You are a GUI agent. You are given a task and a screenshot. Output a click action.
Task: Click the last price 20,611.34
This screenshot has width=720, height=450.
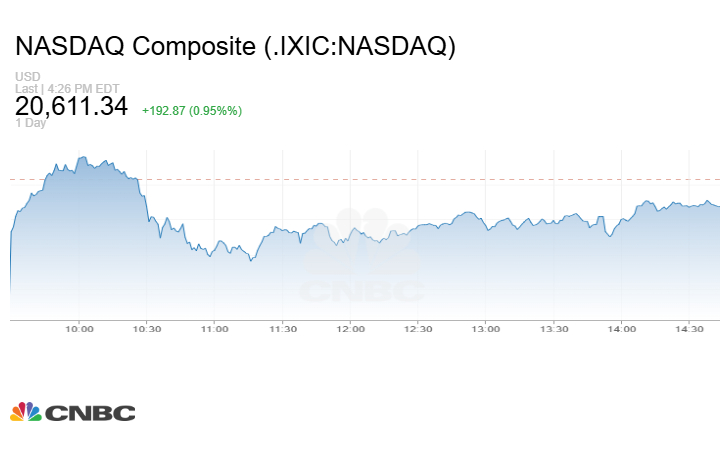tap(71, 106)
